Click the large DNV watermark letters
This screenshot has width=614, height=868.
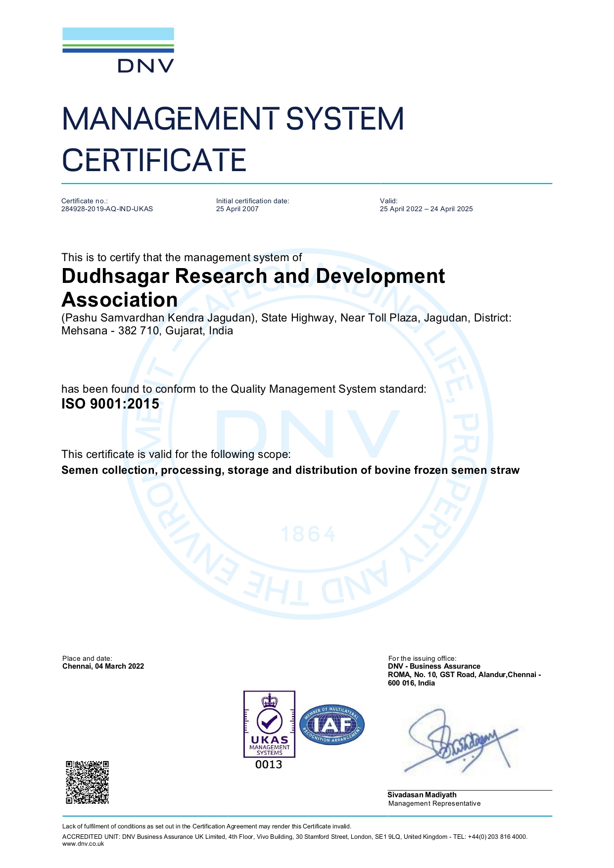[308, 434]
